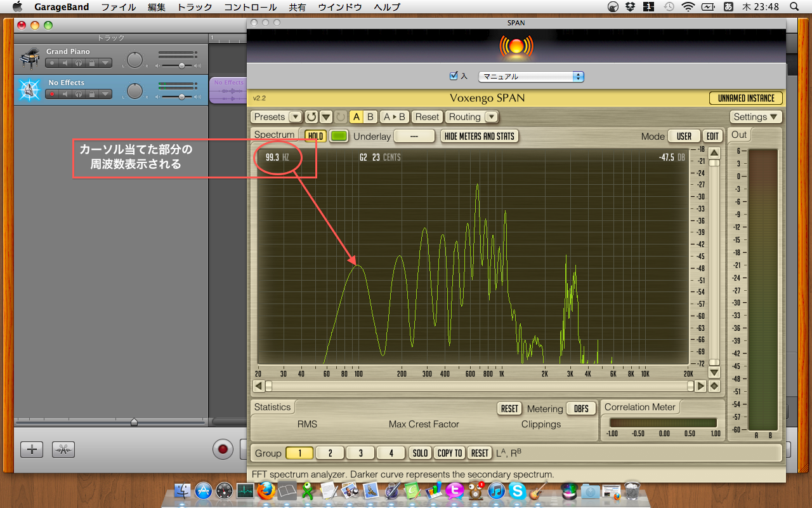Click the Reset button beside Routing
The height and width of the screenshot is (508, 812).
click(427, 117)
